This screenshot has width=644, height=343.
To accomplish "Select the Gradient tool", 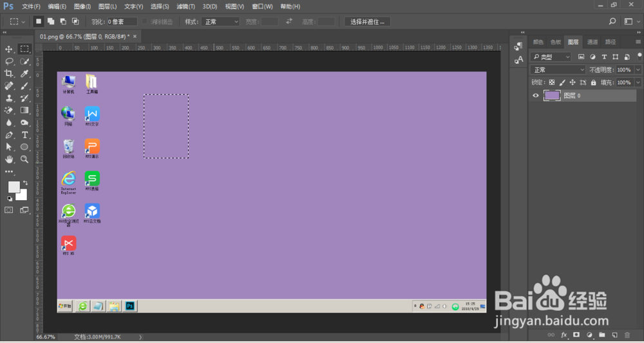I will [x=24, y=111].
